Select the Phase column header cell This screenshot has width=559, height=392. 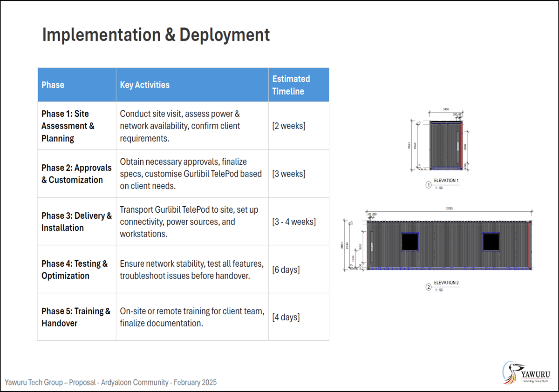coord(77,85)
